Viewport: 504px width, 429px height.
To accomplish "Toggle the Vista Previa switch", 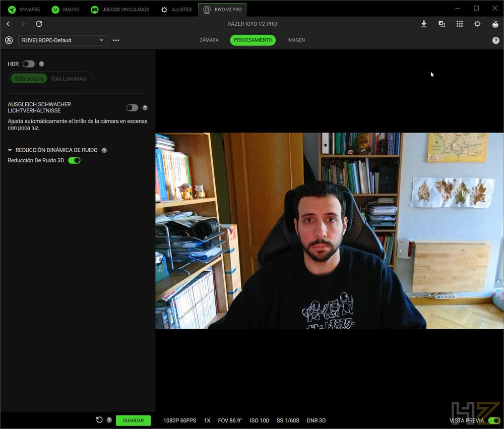I will pos(494,420).
